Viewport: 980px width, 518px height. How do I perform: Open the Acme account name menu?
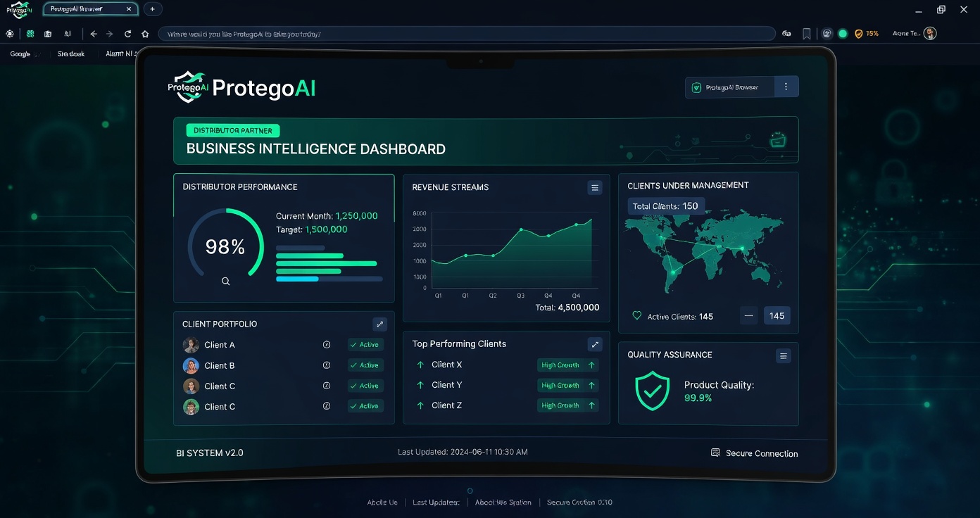906,34
